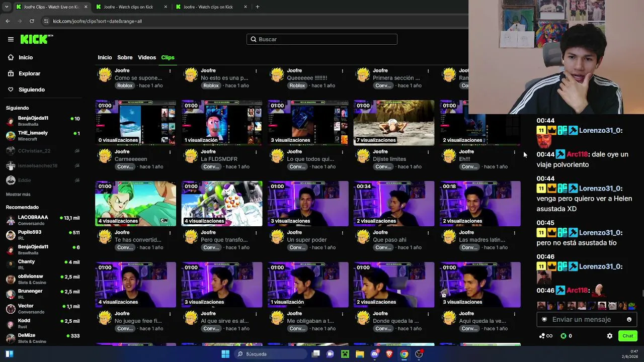The width and height of the screenshot is (644, 362).
Task: Click the Kicks balance K coin icon
Action: coord(563,336)
